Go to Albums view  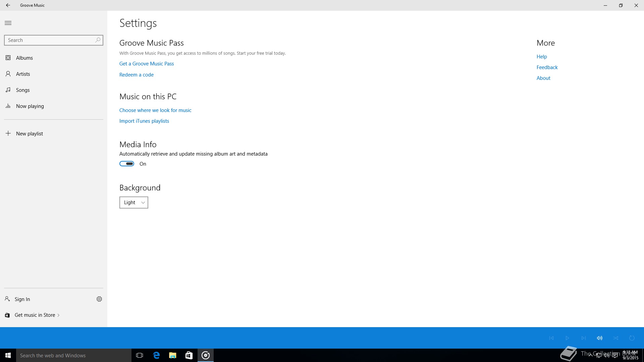point(54,58)
